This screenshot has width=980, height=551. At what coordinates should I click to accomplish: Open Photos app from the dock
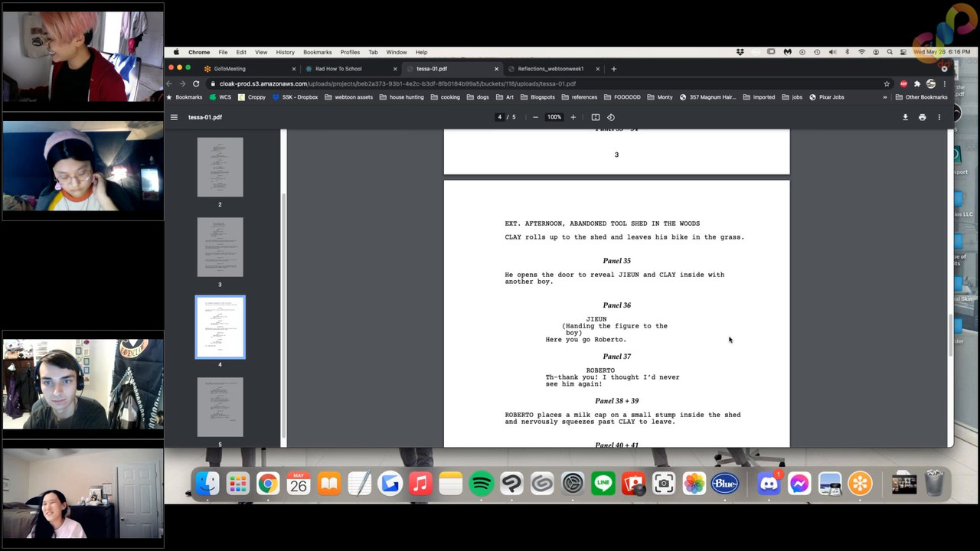694,483
